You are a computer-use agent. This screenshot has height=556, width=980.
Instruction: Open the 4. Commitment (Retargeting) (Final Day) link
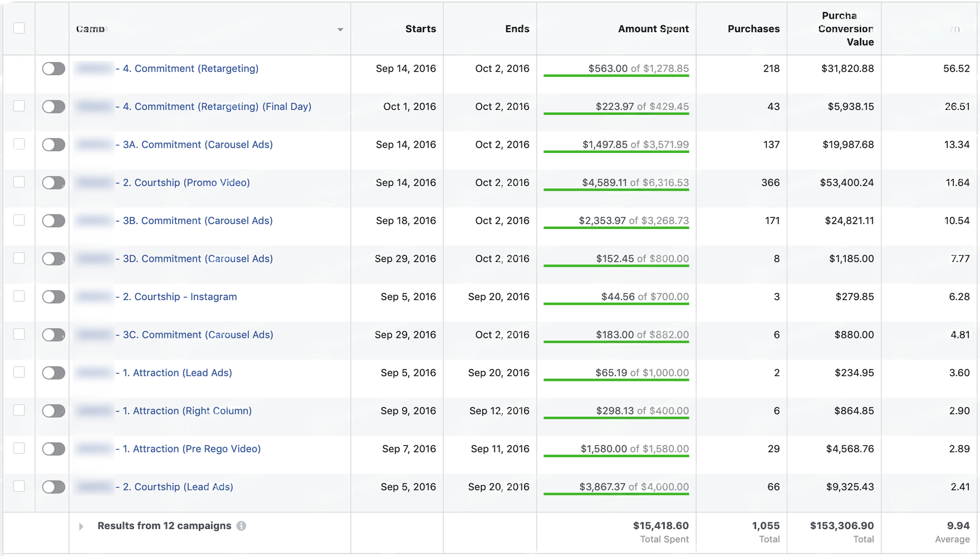[x=214, y=107]
